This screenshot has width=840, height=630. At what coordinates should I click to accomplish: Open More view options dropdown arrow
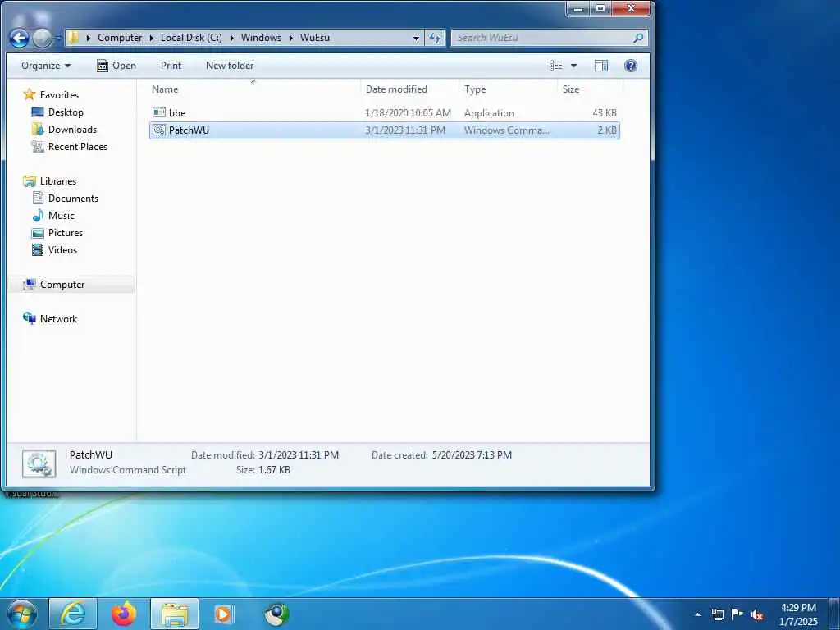(573, 66)
